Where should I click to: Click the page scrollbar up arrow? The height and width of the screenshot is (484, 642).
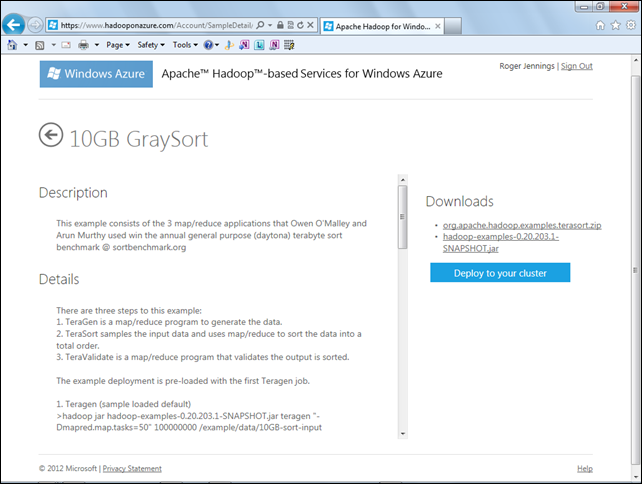[635, 60]
